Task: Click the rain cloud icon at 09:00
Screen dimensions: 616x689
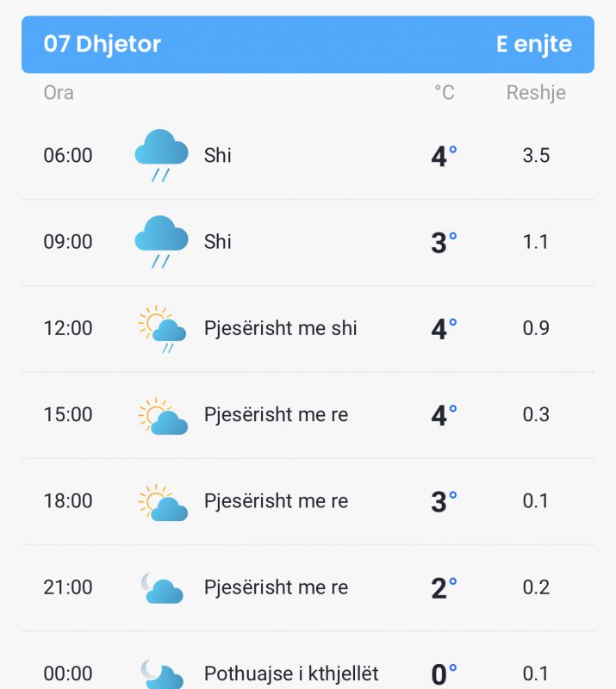Action: tap(161, 242)
